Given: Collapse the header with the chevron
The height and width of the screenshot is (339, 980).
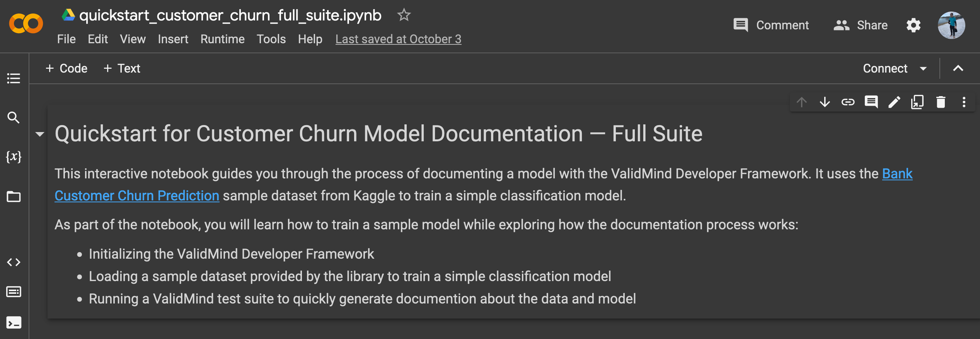Looking at the screenshot, I should (958, 69).
